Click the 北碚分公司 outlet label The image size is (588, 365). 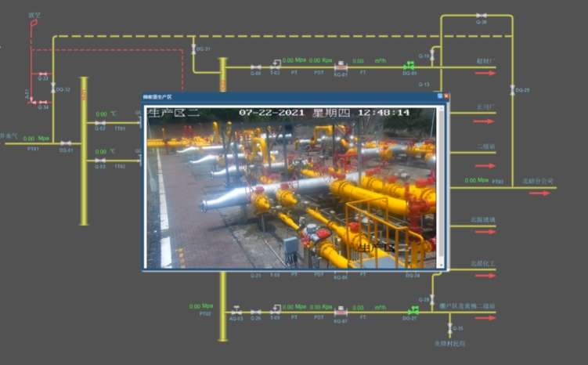click(538, 181)
